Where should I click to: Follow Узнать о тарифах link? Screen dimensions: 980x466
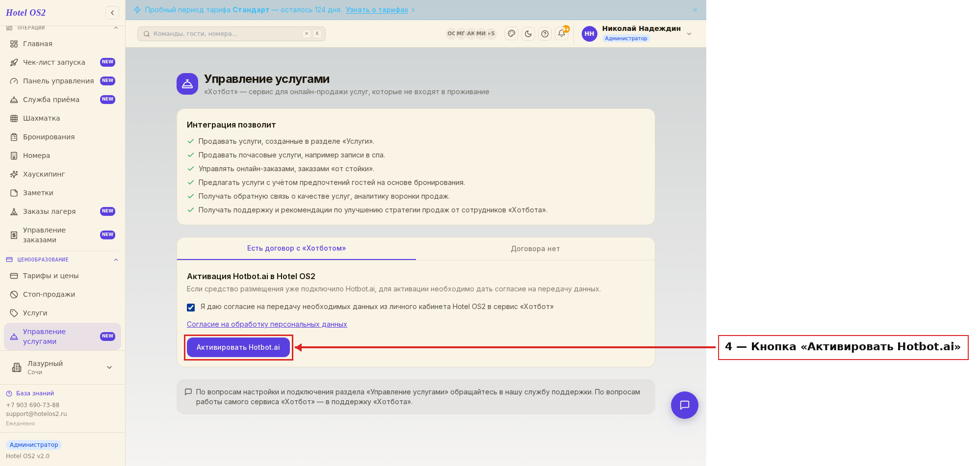tap(377, 10)
